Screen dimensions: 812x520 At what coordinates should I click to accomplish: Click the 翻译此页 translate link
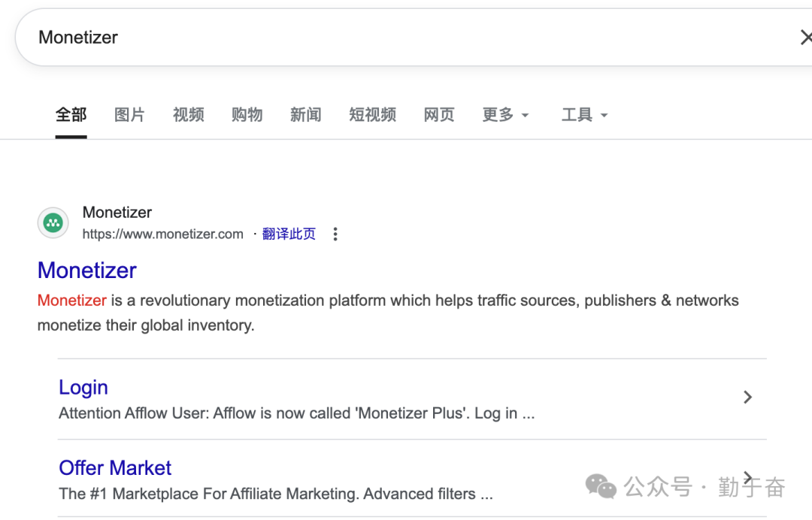[x=289, y=234]
